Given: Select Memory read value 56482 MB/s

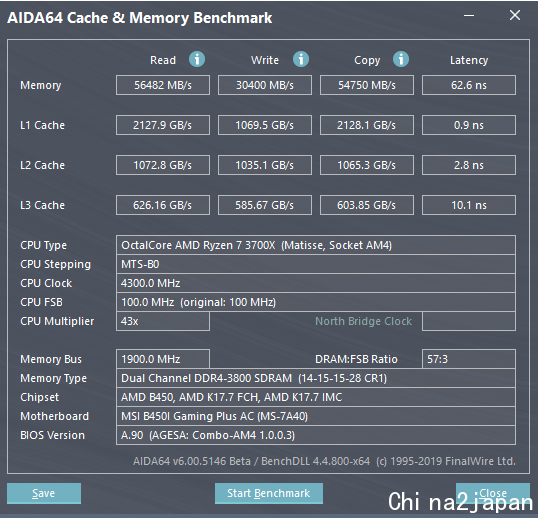Looking at the screenshot, I should coord(163,85).
